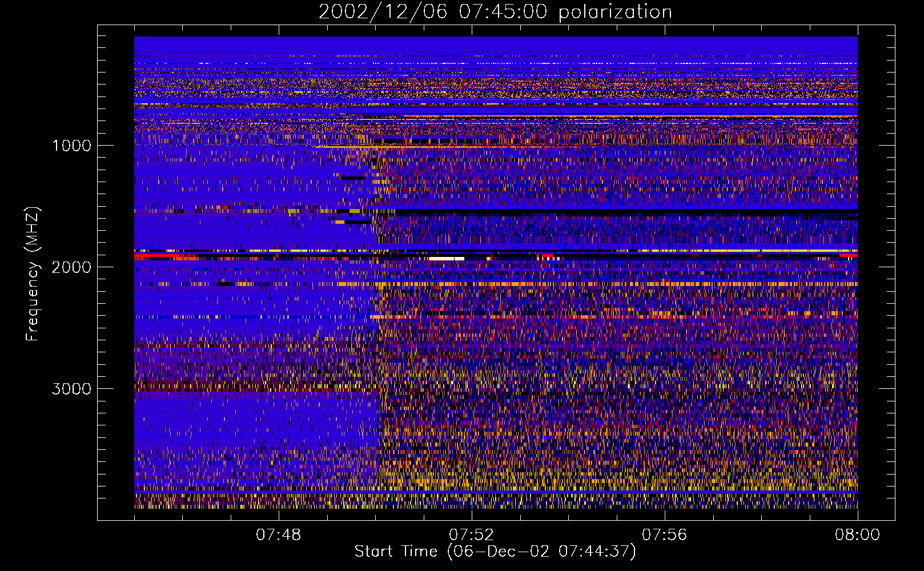Click the plot title '2002/12/06 07:45:00 polarization'
924x571 pixels.
[x=495, y=12]
